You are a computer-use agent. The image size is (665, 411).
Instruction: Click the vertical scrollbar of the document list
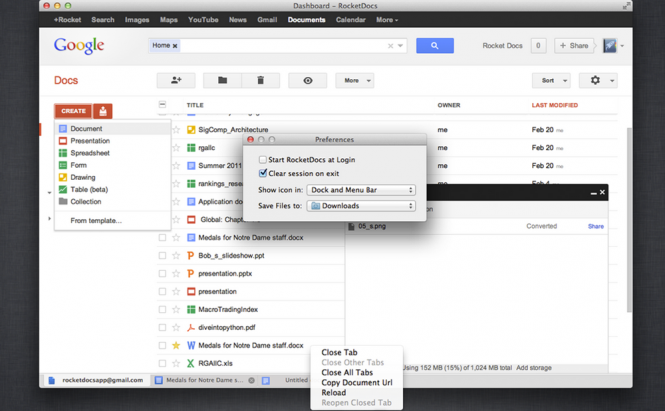pos(629,221)
